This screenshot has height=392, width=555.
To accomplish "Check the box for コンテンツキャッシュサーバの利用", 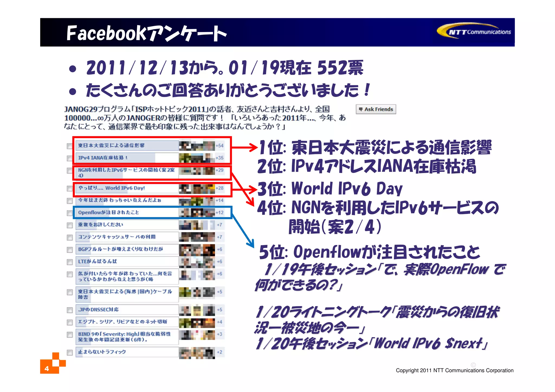I will click(70, 237).
